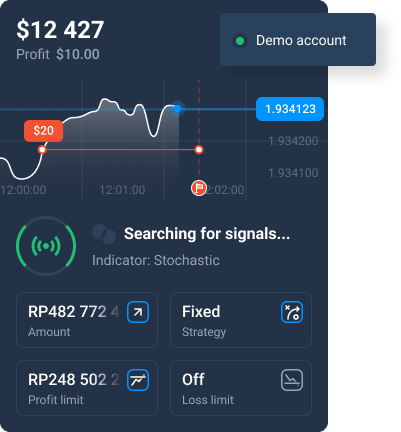This screenshot has height=432, width=401.
Task: Click the 1.934123 current price label
Action: tap(290, 109)
